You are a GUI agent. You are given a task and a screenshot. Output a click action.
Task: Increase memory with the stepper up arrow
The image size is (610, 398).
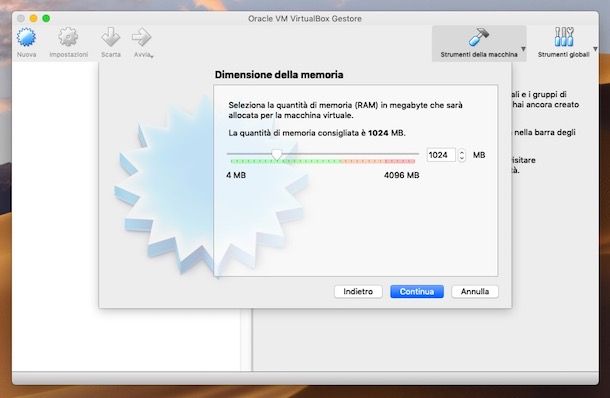[462, 152]
